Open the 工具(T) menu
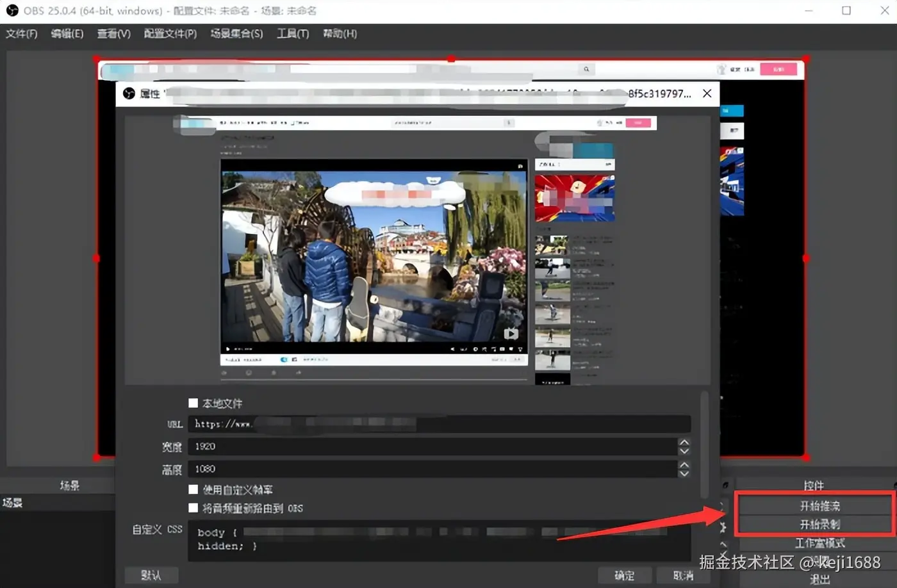This screenshot has height=588, width=897. (293, 33)
